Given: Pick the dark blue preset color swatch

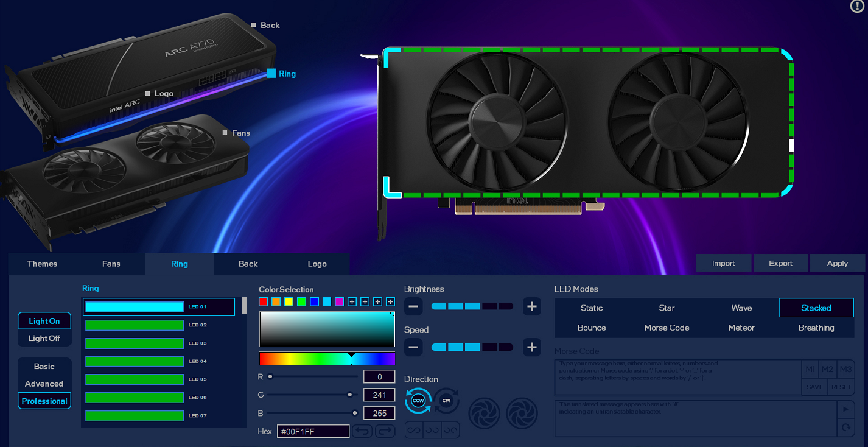Looking at the screenshot, I should coord(314,301).
